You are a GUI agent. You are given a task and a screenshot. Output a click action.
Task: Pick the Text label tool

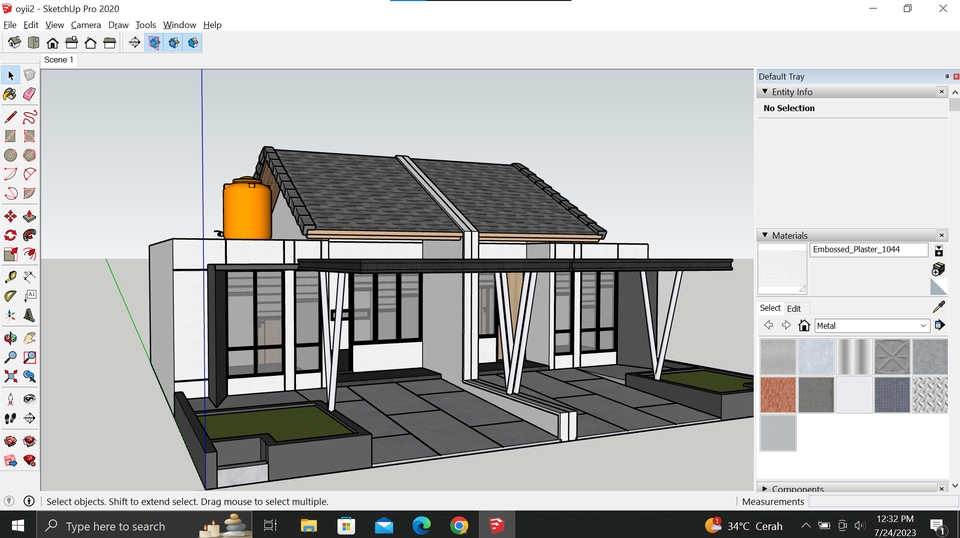(29, 296)
